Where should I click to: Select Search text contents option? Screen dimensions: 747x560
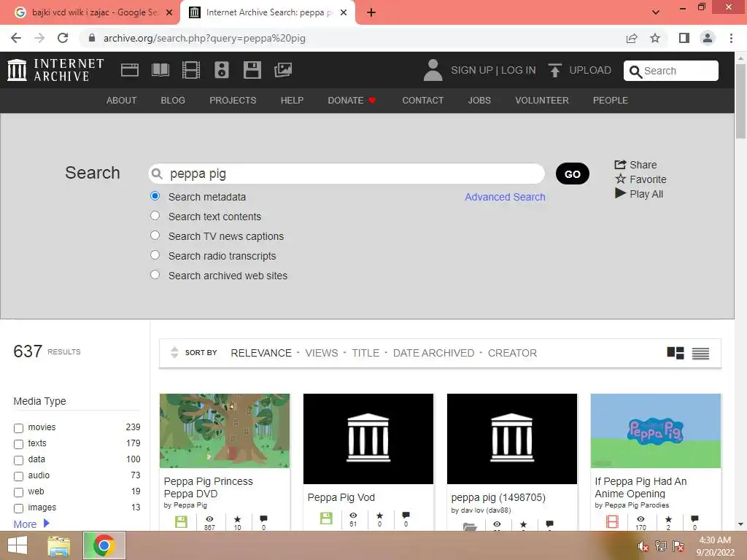pos(155,216)
